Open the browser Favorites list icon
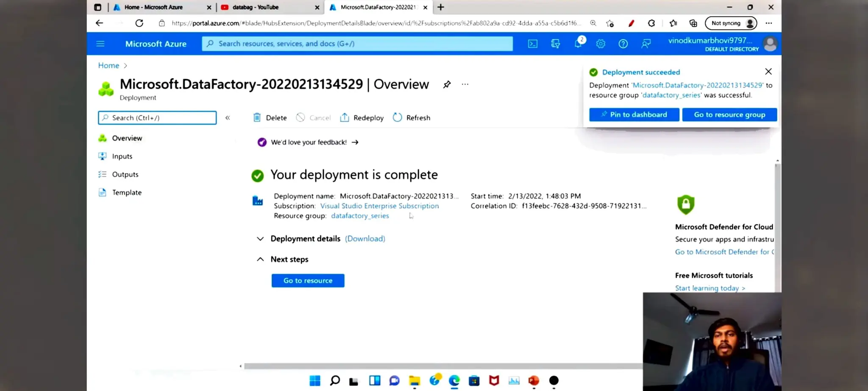The width and height of the screenshot is (868, 391). tap(673, 23)
